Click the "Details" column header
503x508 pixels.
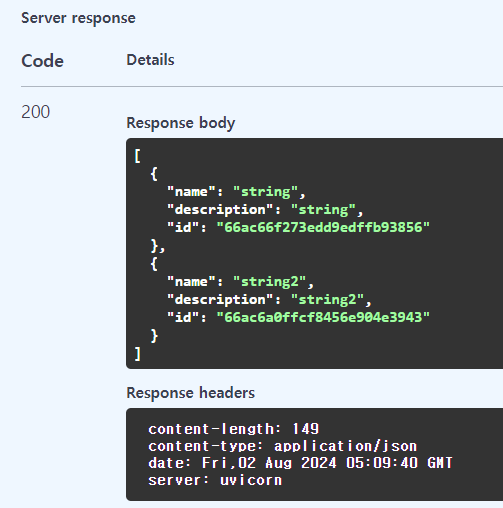coord(150,60)
